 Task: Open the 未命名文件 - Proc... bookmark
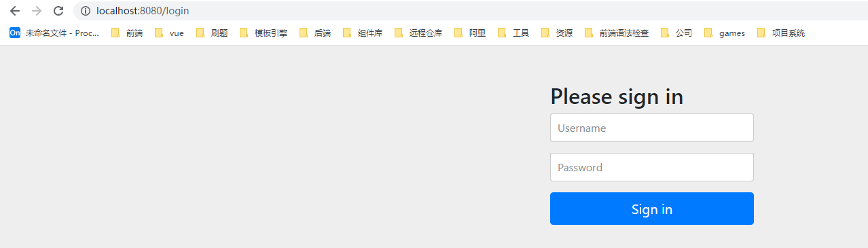pyautogui.click(x=54, y=33)
